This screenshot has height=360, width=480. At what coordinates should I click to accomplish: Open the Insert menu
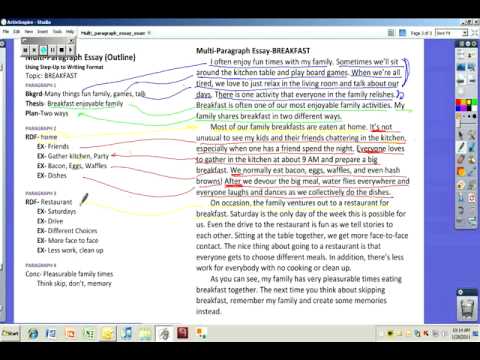[x=42, y=32]
